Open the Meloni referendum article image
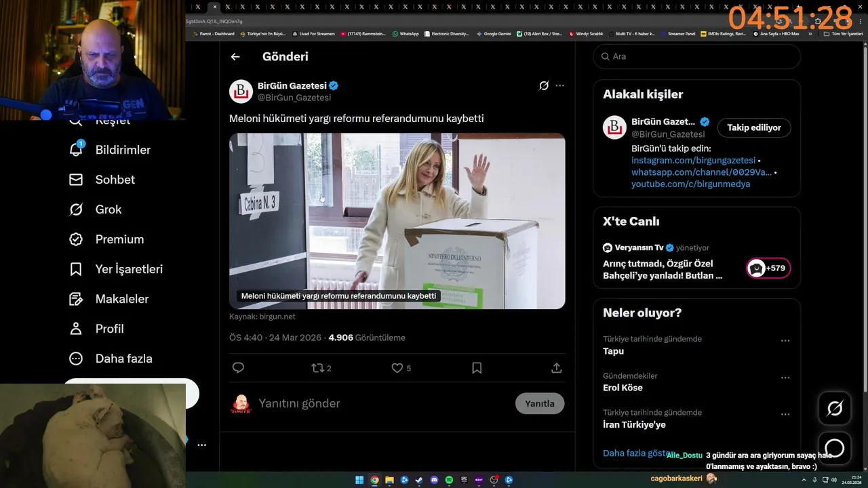 pos(397,221)
